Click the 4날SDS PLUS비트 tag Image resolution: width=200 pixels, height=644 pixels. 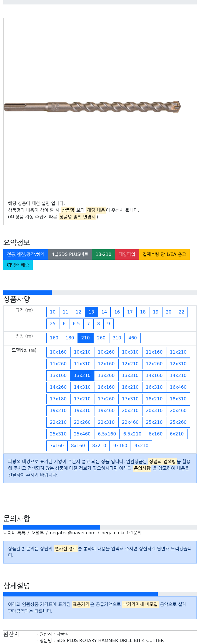70,254
